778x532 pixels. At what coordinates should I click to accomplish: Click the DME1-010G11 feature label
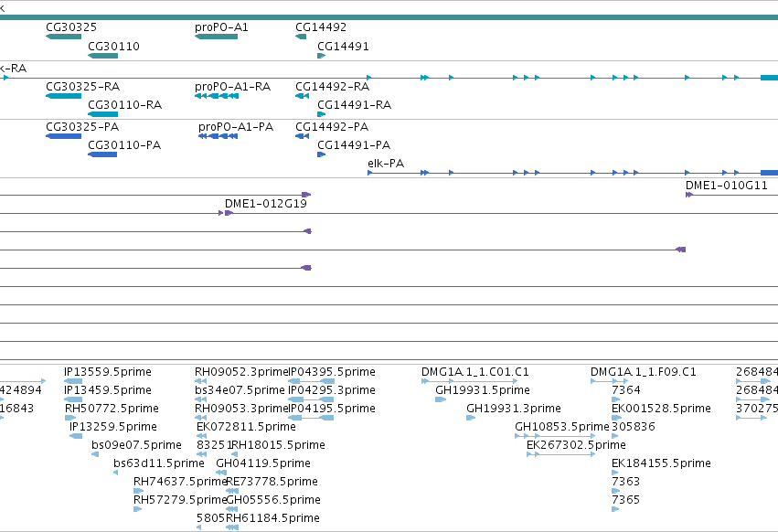[x=727, y=186]
